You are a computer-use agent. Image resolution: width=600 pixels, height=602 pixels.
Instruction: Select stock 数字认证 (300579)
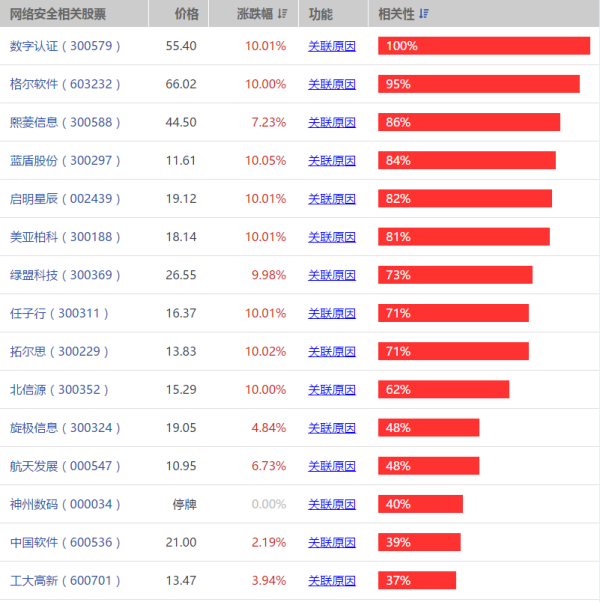(x=65, y=46)
